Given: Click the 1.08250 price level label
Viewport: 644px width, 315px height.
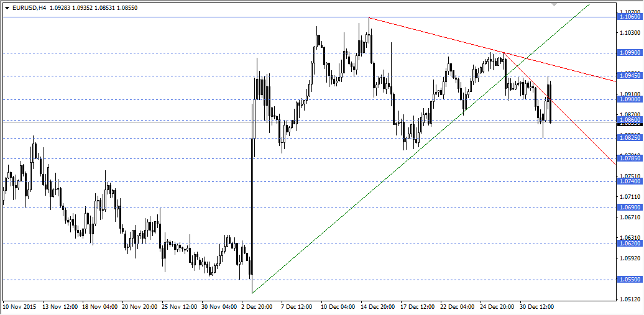Looking at the screenshot, I should [x=629, y=138].
